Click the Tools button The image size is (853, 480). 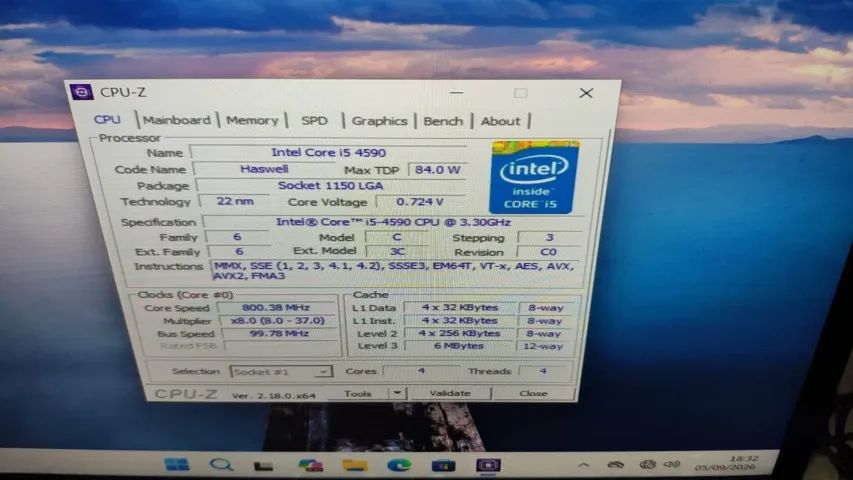[358, 393]
